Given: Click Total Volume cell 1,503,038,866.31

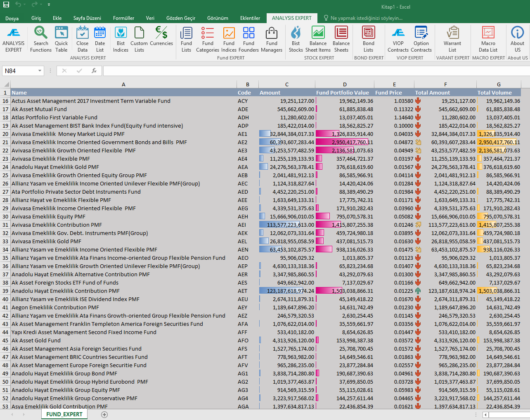Looking at the screenshot, I should 499,291.
